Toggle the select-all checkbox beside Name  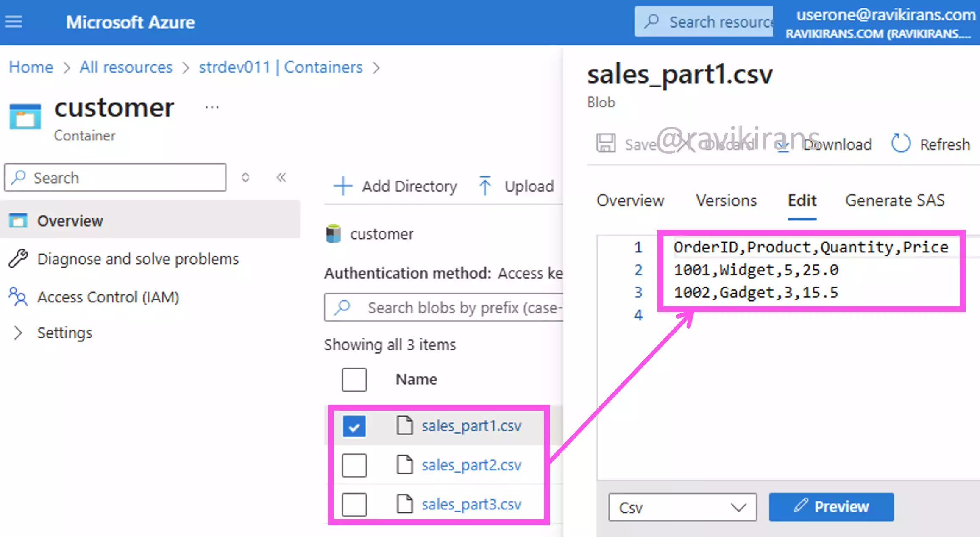pyautogui.click(x=354, y=379)
